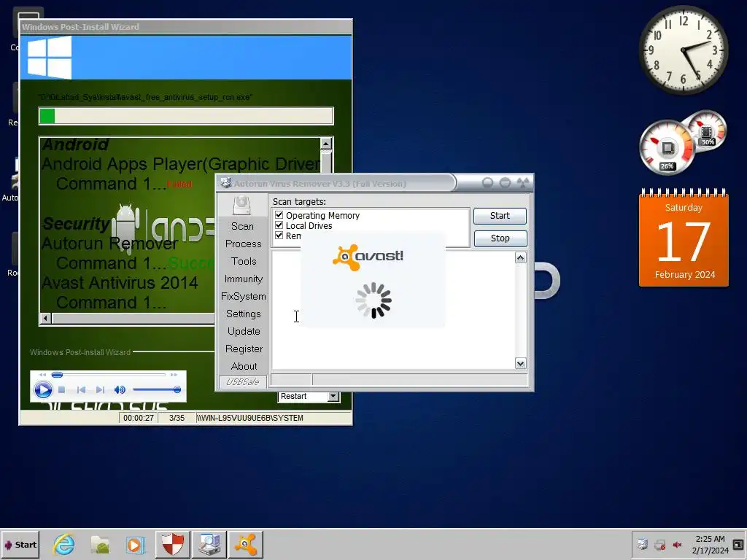Switch to the red shield taskbar app
Screen dimensions: 747x560
[x=172, y=544]
